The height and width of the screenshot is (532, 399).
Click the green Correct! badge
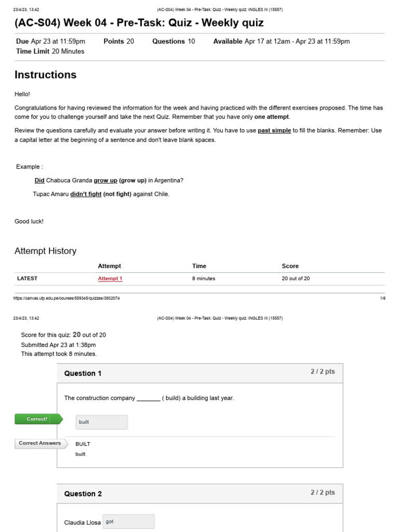pyautogui.click(x=38, y=419)
